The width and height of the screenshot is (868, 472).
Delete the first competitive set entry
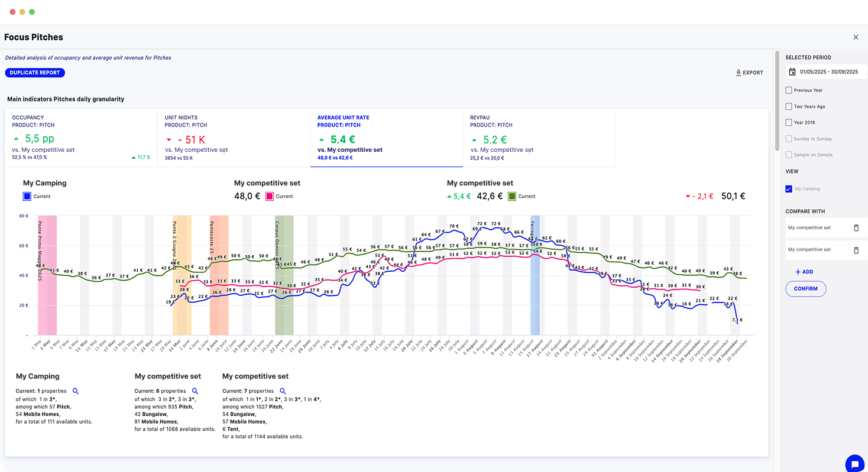[856, 227]
